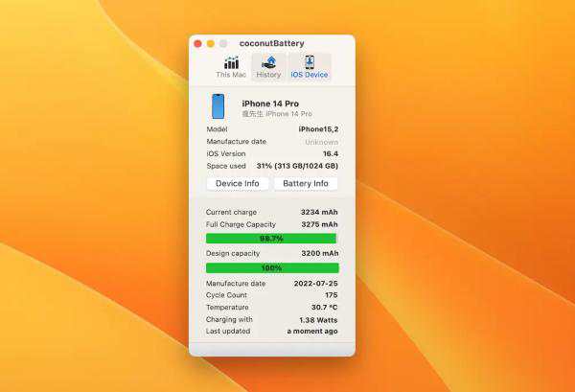
Task: Click the Full Charge Capacity label
Action: coord(241,224)
